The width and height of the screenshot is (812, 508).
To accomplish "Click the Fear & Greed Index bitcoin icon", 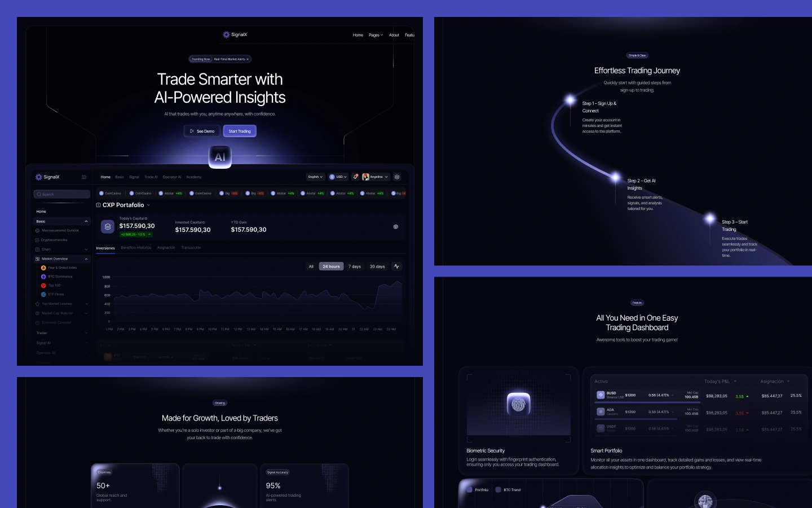I will point(43,268).
